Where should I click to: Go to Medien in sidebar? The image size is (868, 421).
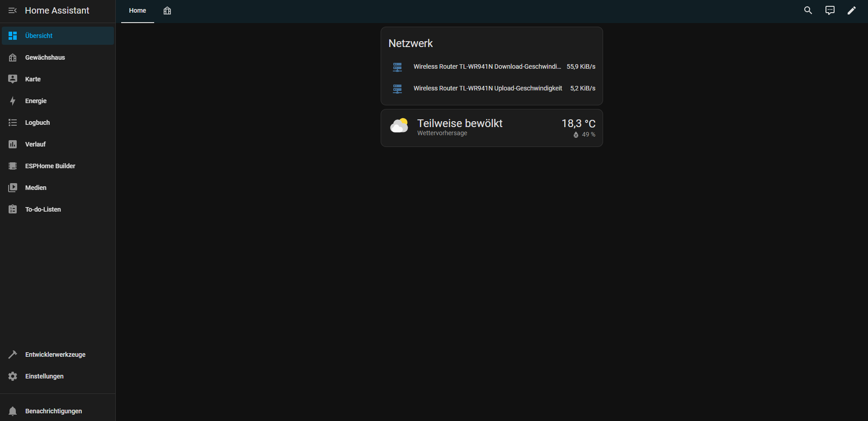(x=36, y=188)
